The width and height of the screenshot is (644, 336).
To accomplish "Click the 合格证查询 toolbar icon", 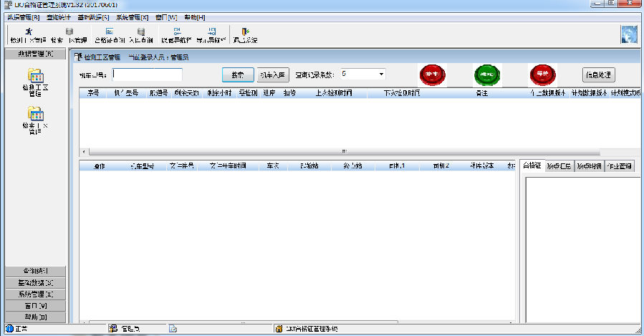I will pyautogui.click(x=110, y=35).
